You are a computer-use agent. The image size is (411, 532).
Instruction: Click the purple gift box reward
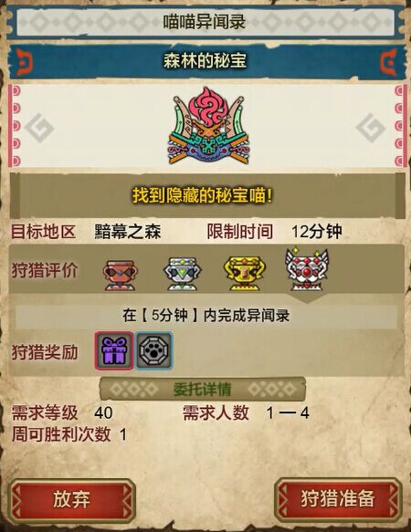click(x=114, y=350)
